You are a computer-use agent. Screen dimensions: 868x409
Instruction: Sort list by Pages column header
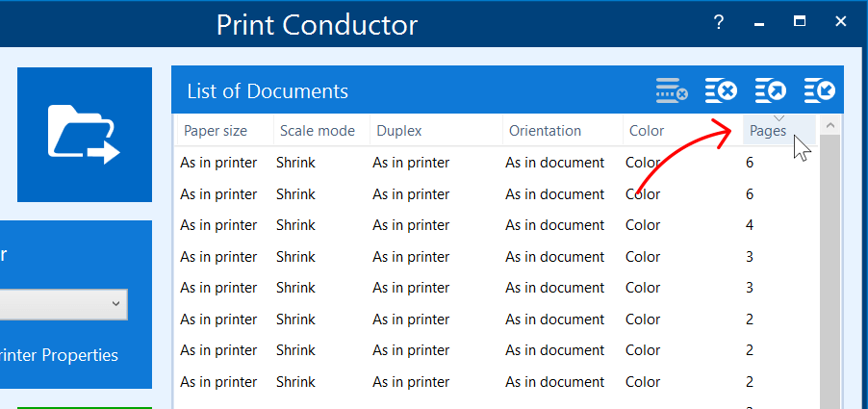point(768,132)
